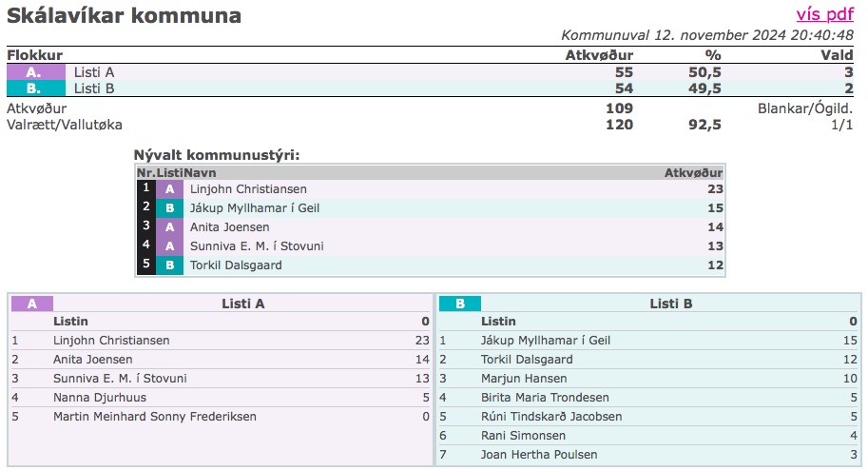
Task: Click the B badge beside Torkil Dalsgaard
Action: tap(169, 265)
